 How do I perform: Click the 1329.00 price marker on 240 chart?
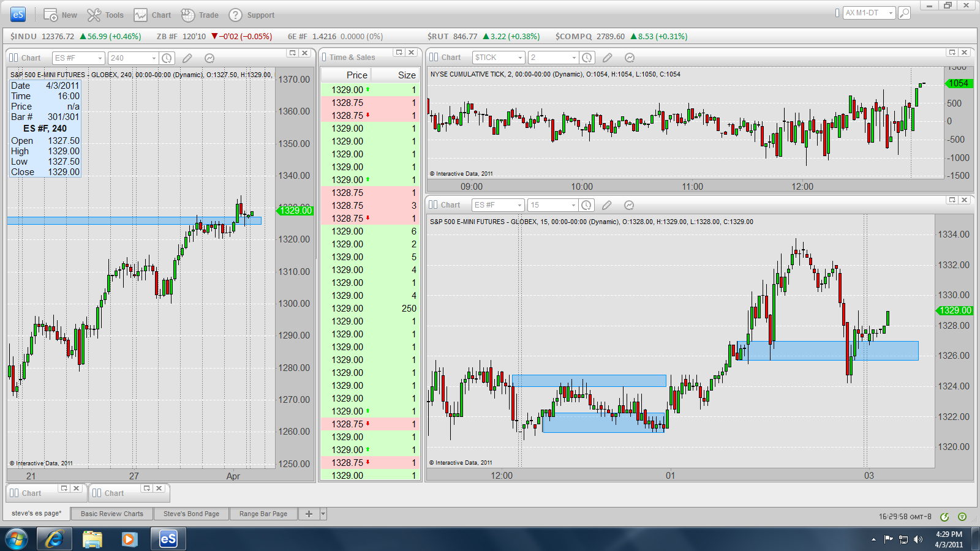pyautogui.click(x=295, y=210)
